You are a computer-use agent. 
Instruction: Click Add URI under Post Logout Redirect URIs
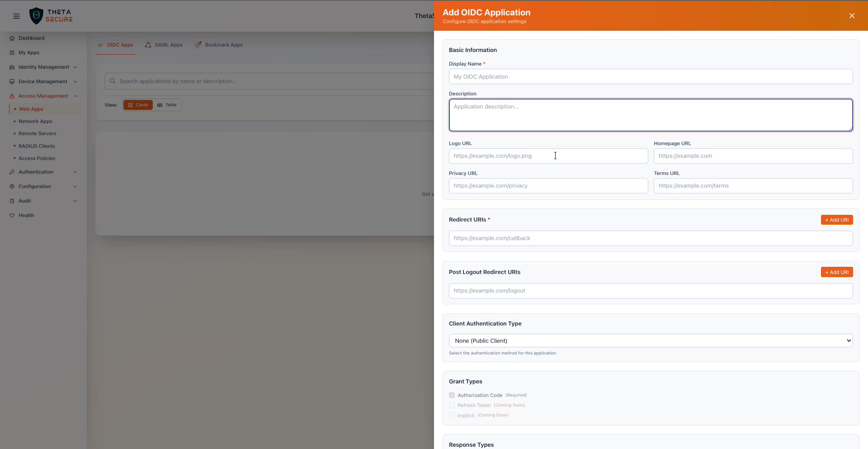coord(836,272)
